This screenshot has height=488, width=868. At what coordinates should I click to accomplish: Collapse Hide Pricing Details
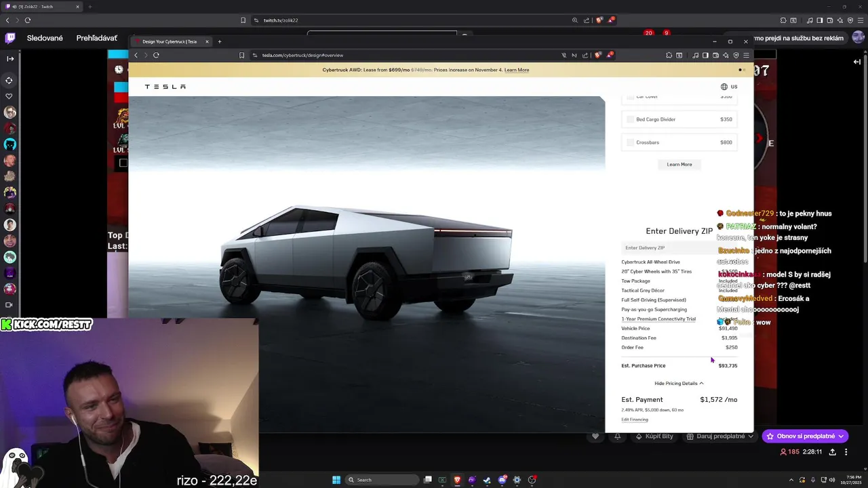(x=679, y=383)
